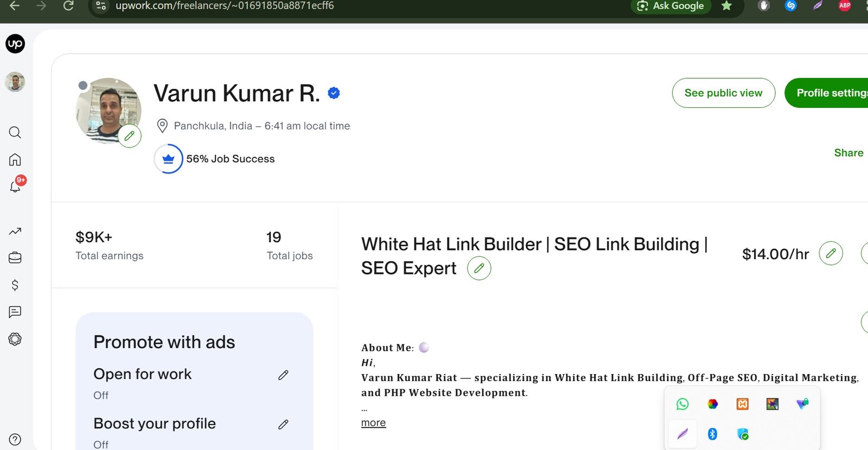Image resolution: width=868 pixels, height=450 pixels.
Task: Click the Ask Google button
Action: pos(671,6)
